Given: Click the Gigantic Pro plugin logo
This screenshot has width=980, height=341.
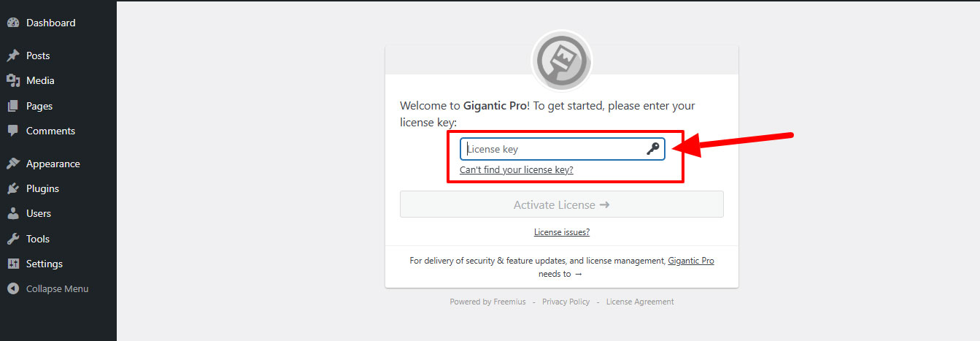Looking at the screenshot, I should pos(561,61).
